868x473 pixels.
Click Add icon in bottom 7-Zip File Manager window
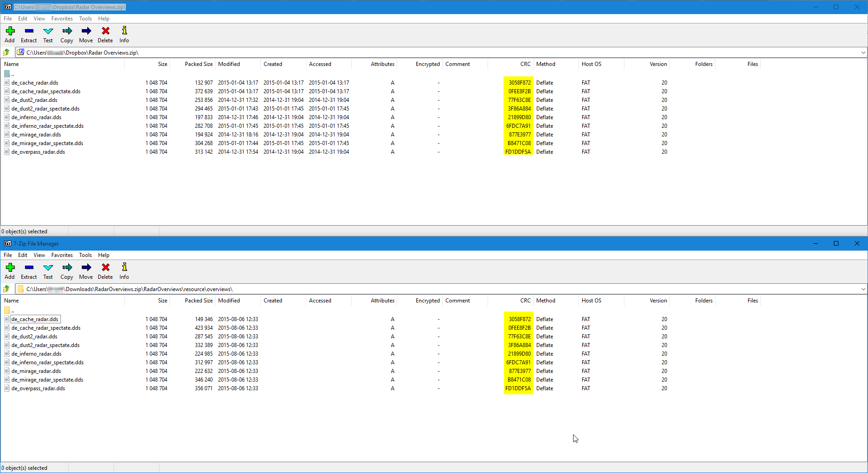point(10,267)
